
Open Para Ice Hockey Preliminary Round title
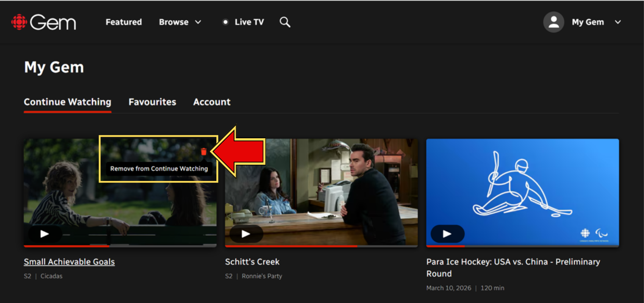click(x=513, y=268)
